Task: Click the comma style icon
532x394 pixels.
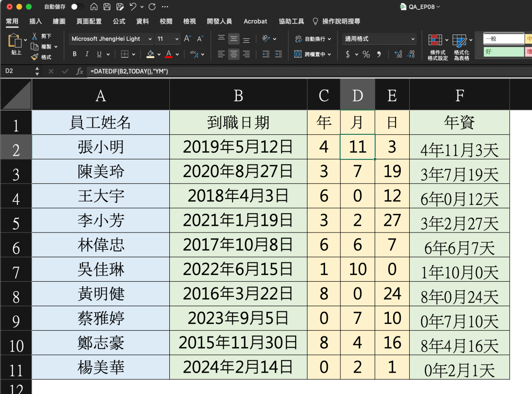Action: [x=379, y=54]
